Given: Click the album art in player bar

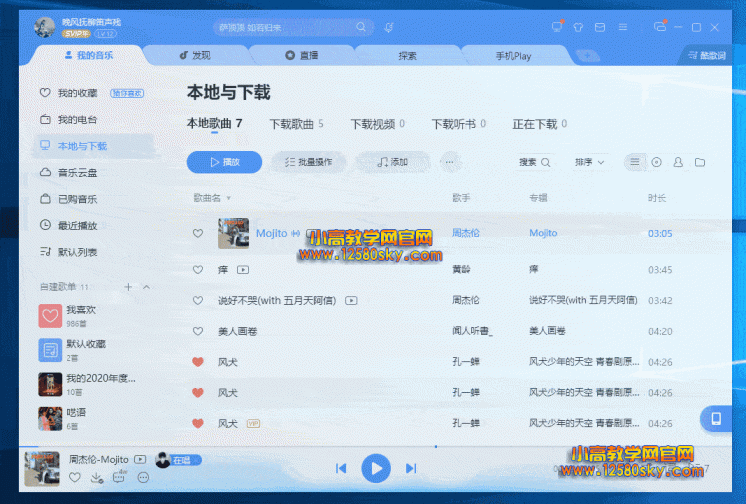Looking at the screenshot, I should coord(42,469).
